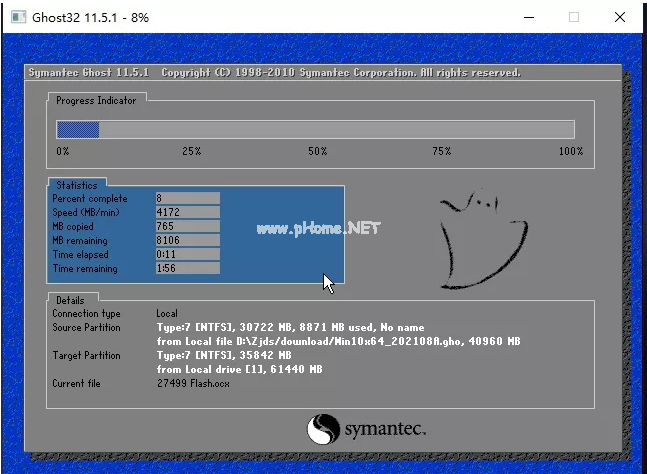647x474 pixels.
Task: Select the Time elapsed value field
Action: [187, 255]
